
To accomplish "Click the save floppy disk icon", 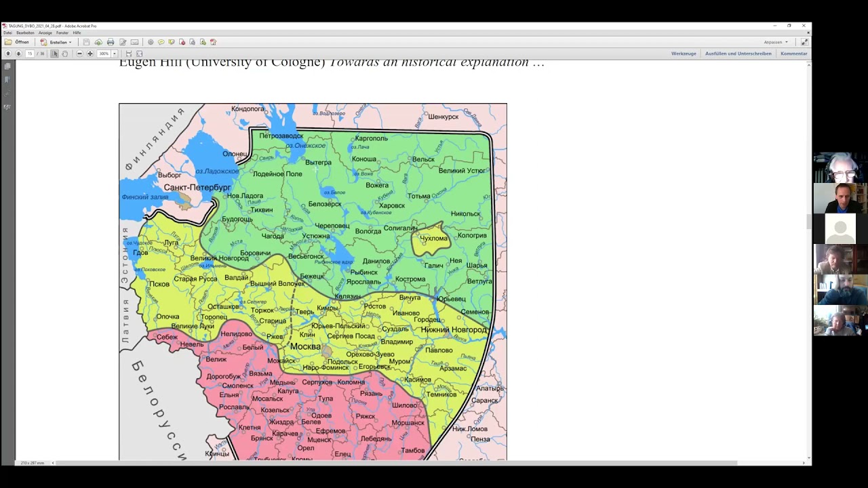I will coord(86,42).
